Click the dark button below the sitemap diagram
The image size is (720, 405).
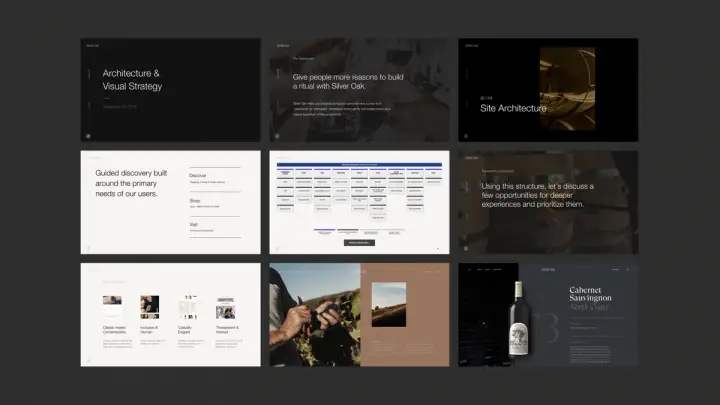click(359, 242)
